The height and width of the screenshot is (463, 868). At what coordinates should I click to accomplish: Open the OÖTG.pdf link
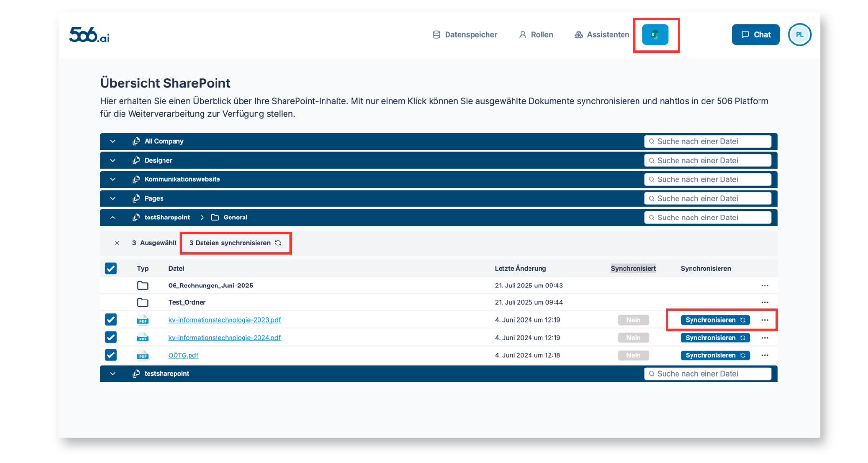click(183, 355)
